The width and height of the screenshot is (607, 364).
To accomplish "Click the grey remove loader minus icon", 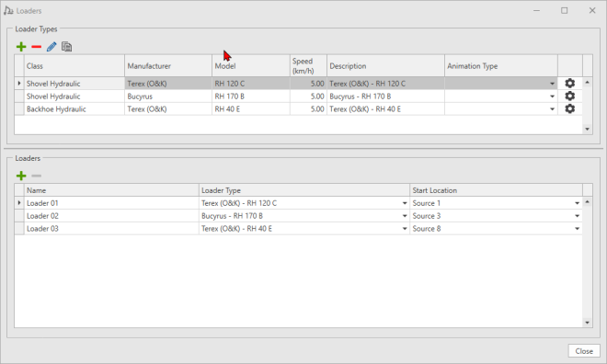I will (x=37, y=176).
